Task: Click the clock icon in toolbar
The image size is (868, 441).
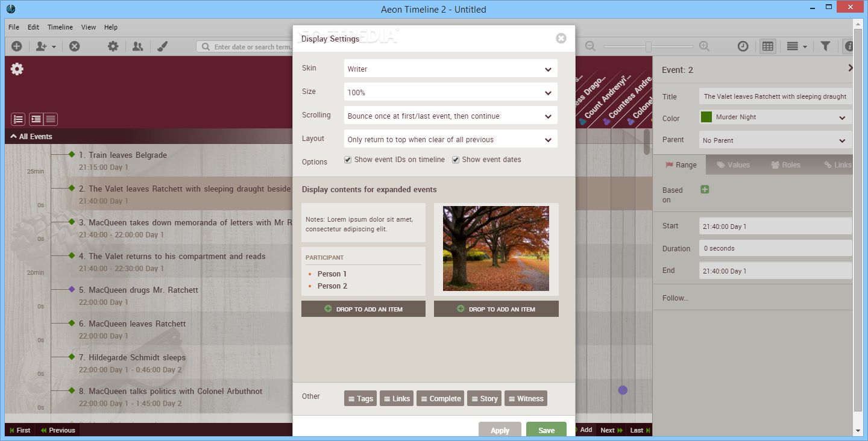Action: (743, 46)
